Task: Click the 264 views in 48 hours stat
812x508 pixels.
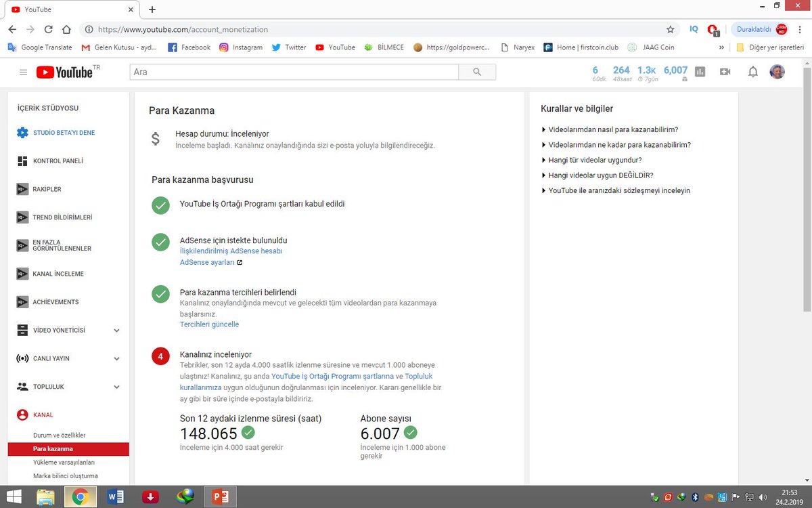Action: 621,72
